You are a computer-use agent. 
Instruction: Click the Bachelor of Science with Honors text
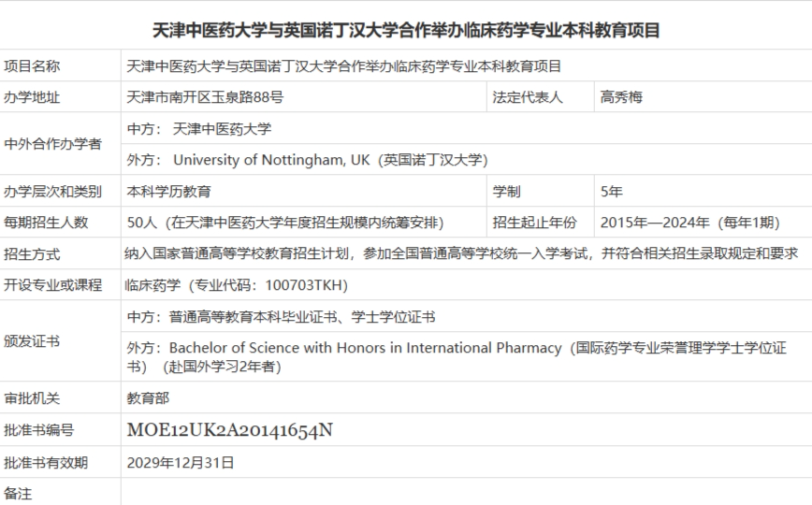pyautogui.click(x=457, y=356)
